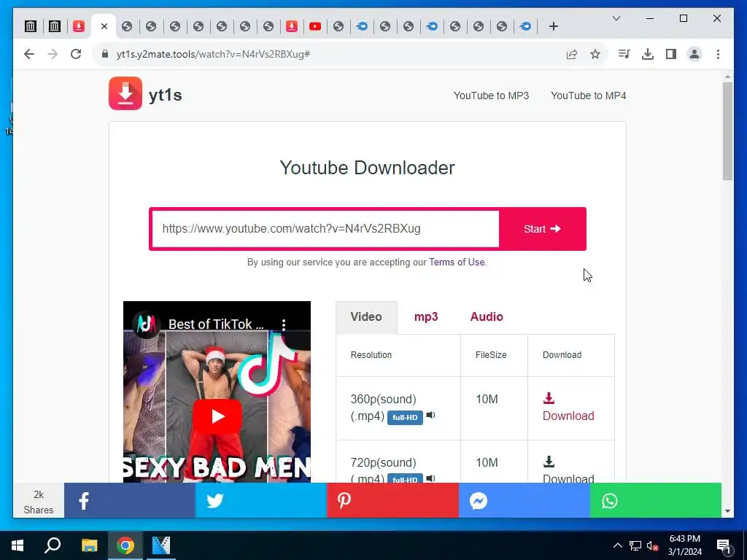Go back to the previous page
The image size is (747, 560).
tap(29, 54)
